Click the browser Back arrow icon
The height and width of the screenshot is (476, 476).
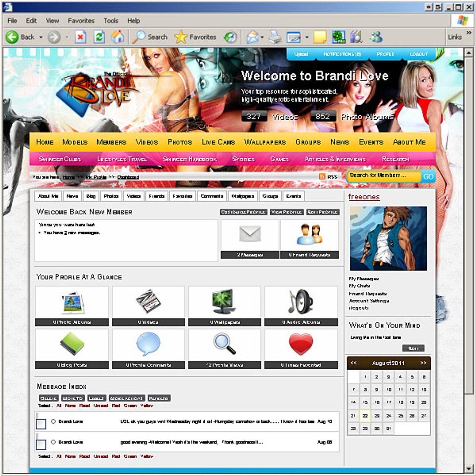(x=12, y=37)
